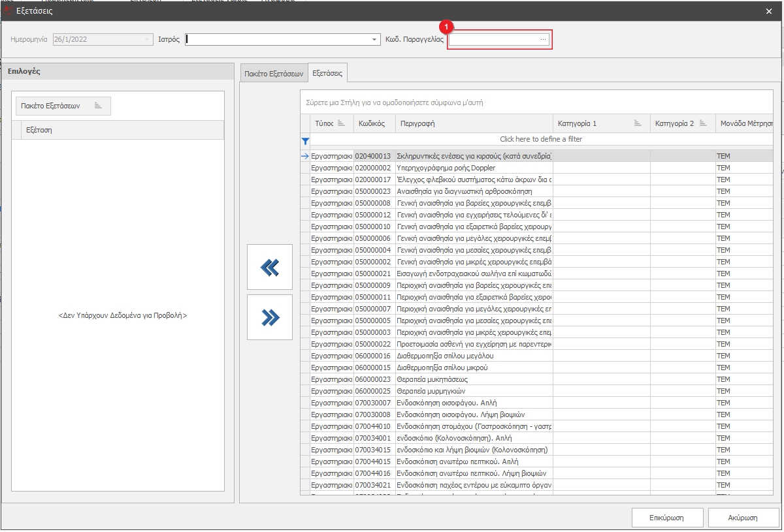The image size is (784, 532).
Task: Open the Ημερομηνία date dropdown
Action: [x=148, y=40]
